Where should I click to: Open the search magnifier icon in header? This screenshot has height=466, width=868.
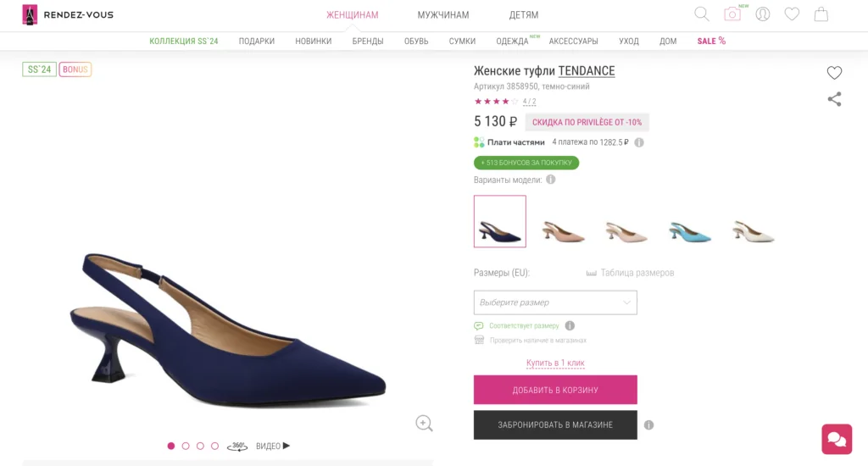[702, 14]
